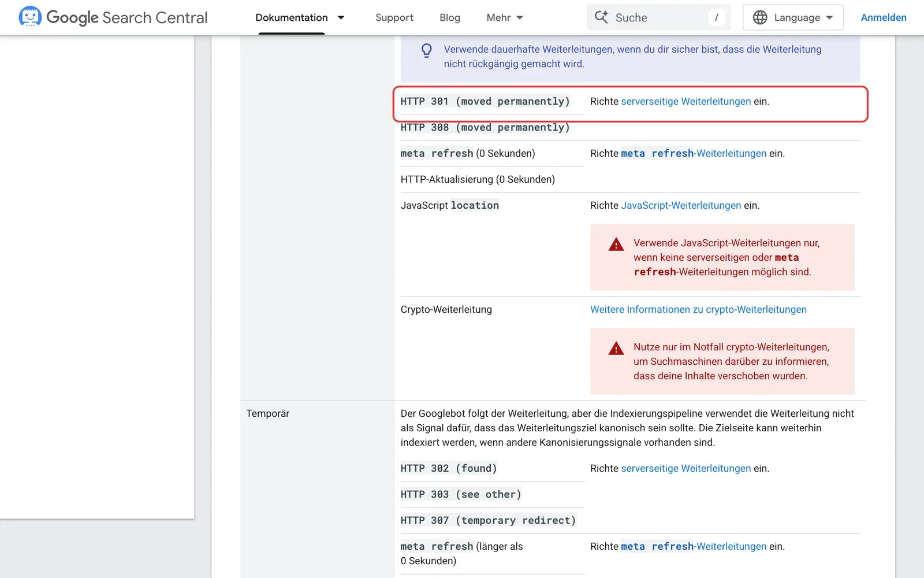Click the globe icon in Language button
This screenshot has height=578, width=924.
tap(760, 17)
